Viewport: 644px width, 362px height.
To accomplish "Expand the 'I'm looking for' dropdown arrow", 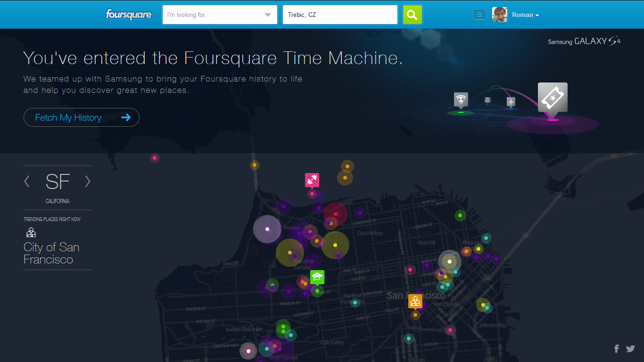I will pyautogui.click(x=268, y=15).
